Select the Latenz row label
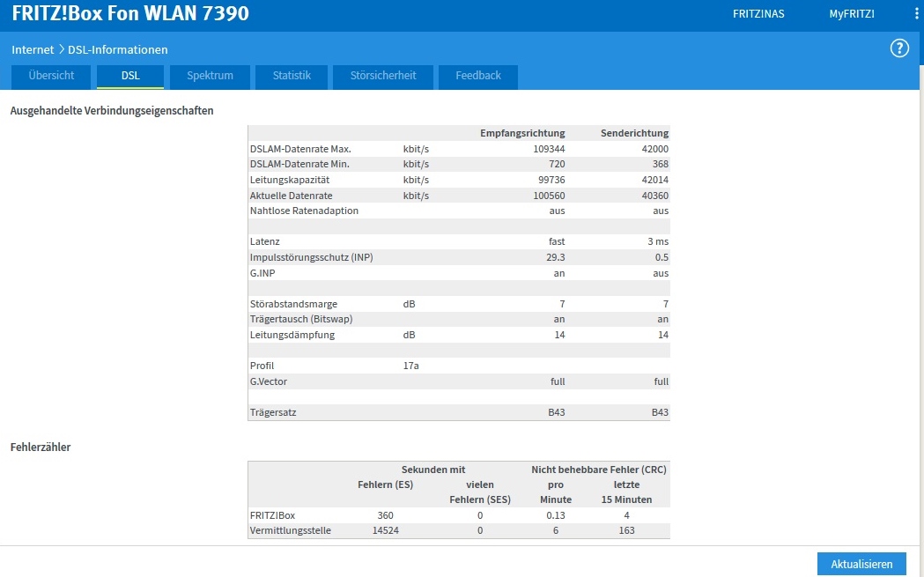The image size is (924, 577). (x=264, y=241)
